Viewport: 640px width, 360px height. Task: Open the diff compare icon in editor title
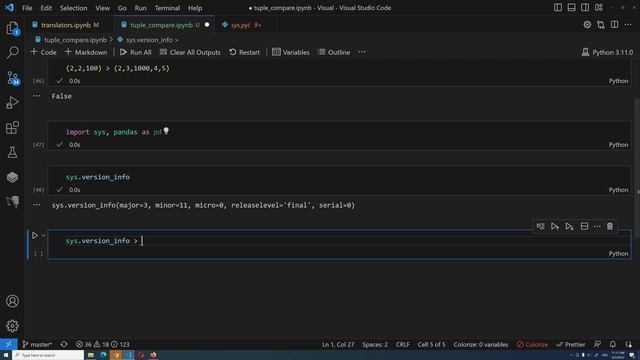601,25
